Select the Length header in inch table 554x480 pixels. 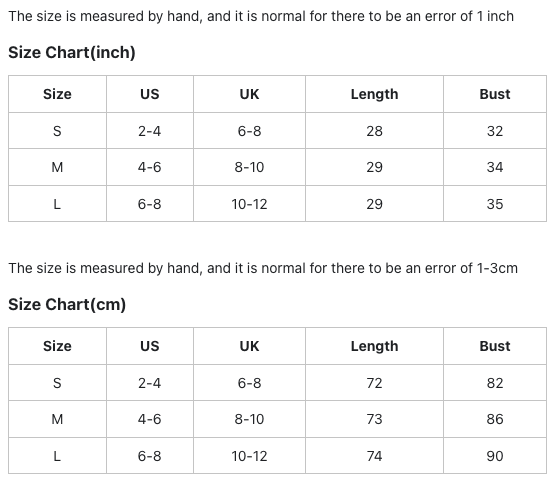[375, 94]
